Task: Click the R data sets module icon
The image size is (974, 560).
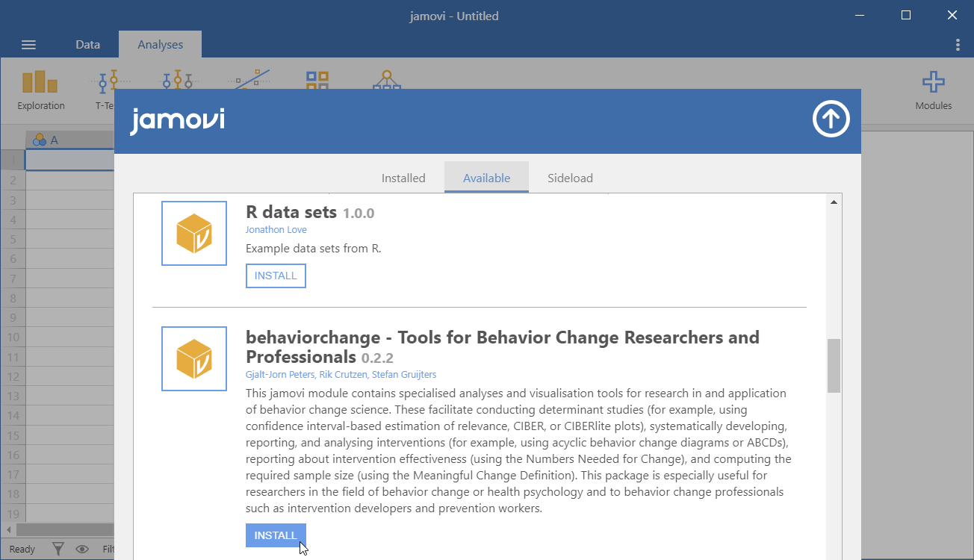Action: (x=194, y=233)
